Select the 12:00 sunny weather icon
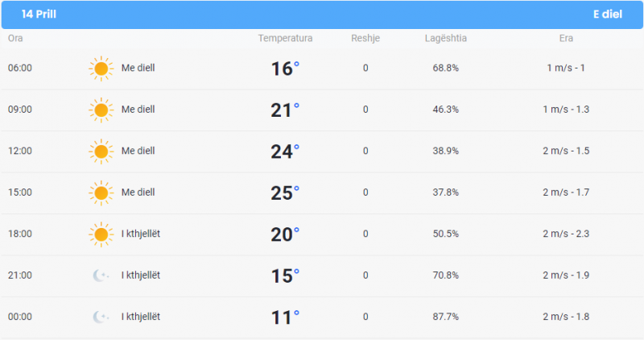Screen dimensions: 644x340 point(101,151)
